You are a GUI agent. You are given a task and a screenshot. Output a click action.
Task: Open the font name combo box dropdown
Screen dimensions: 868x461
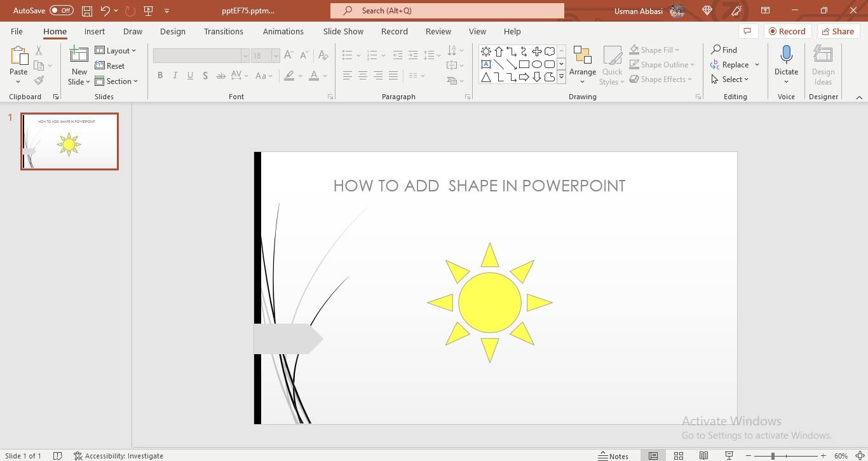[x=245, y=56]
